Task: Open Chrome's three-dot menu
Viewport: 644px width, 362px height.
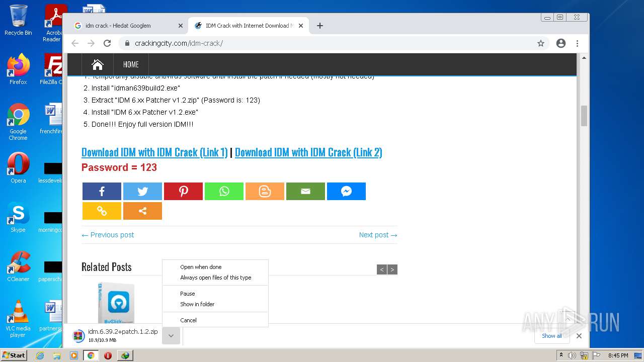Action: point(578,43)
